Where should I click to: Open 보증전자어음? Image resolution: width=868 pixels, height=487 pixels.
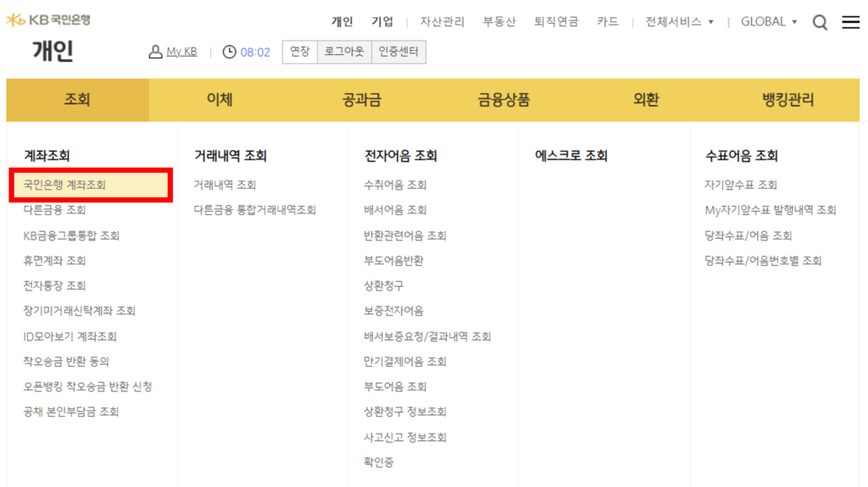[x=393, y=311]
